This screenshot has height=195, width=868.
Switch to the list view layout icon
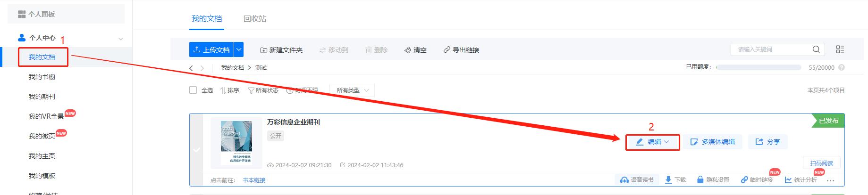tap(840, 49)
